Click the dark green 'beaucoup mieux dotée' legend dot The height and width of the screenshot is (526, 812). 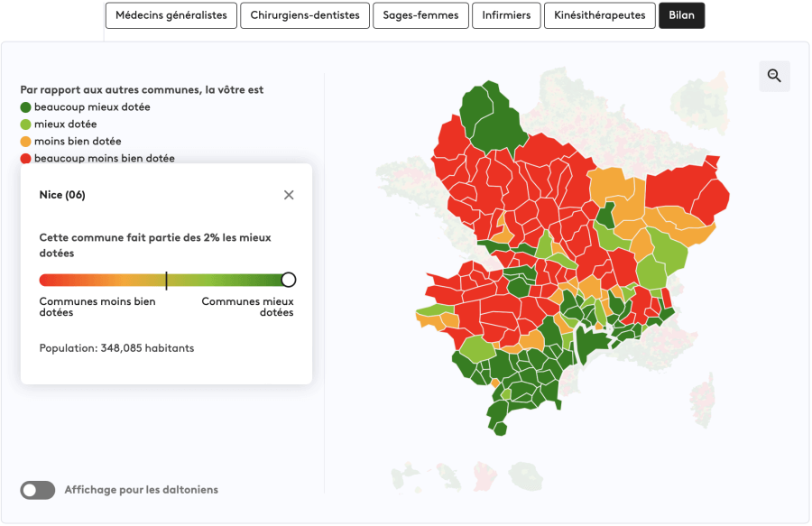pos(25,107)
